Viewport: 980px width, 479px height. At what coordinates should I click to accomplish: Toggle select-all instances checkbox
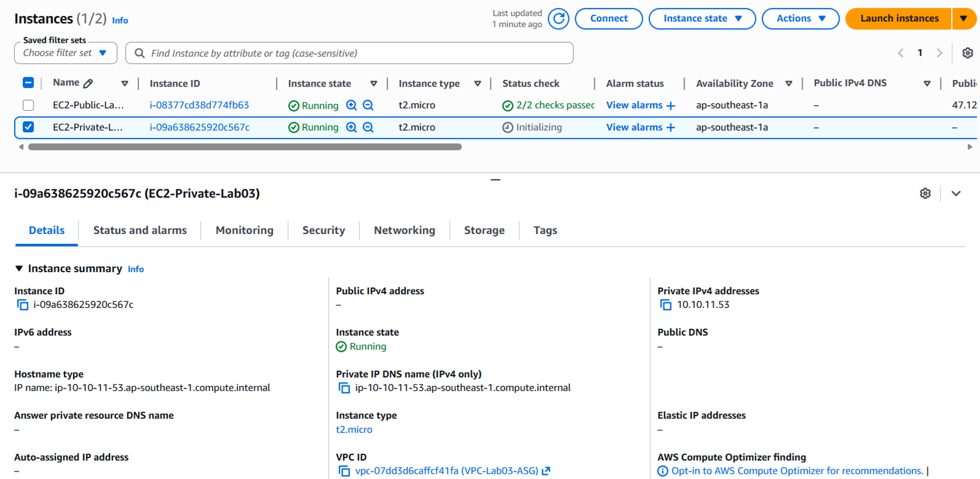[28, 83]
